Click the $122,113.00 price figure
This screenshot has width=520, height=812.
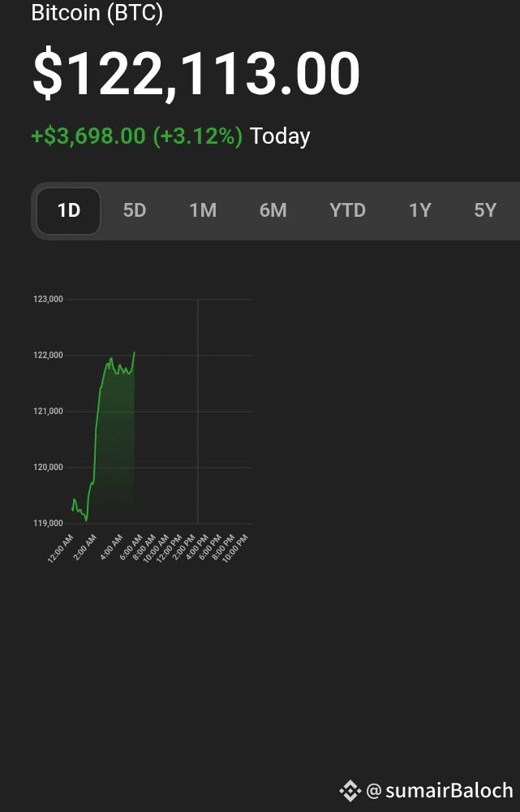tap(196, 75)
